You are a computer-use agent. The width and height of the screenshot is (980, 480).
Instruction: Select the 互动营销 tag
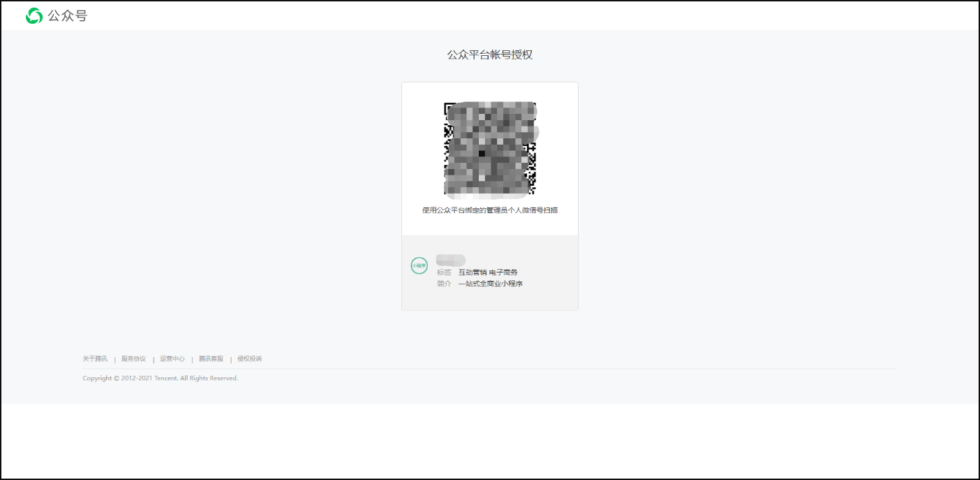tap(473, 272)
